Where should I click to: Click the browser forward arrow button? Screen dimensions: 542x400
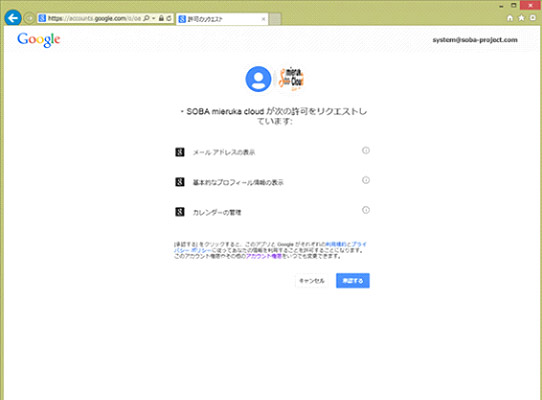(29, 18)
